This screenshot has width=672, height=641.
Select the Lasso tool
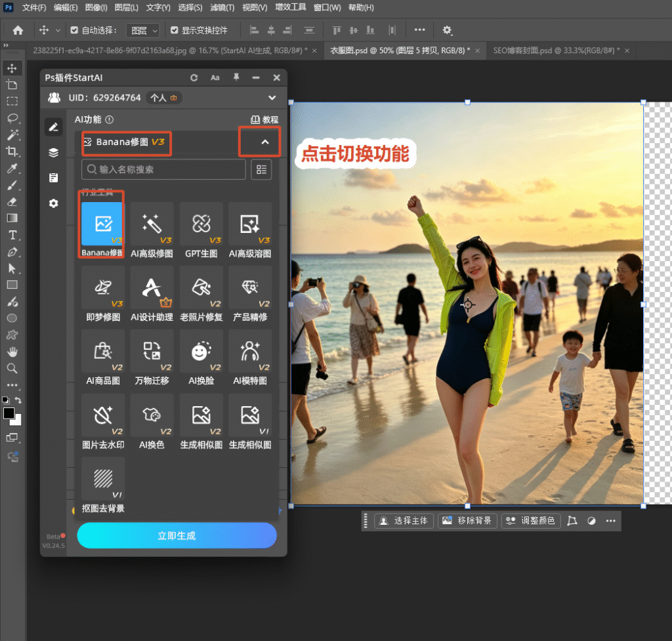[x=12, y=118]
